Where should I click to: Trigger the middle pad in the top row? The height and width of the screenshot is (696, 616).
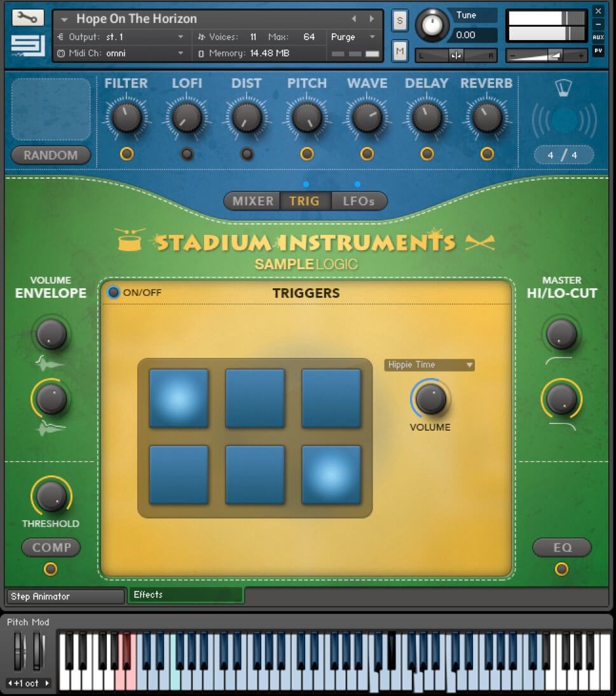[x=255, y=398]
